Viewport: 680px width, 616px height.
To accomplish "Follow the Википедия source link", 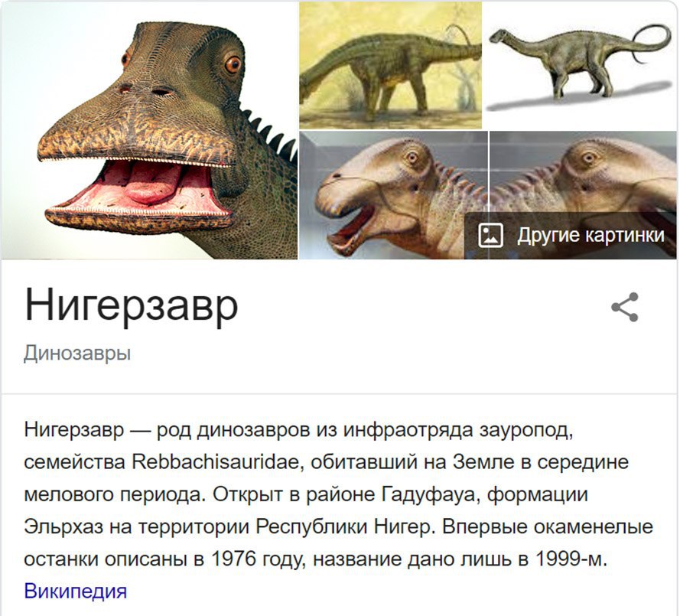I will (76, 591).
